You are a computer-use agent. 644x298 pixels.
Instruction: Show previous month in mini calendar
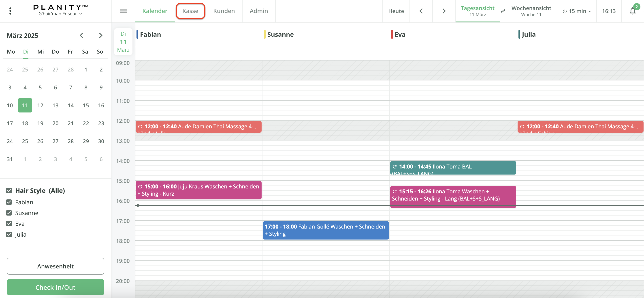point(81,36)
